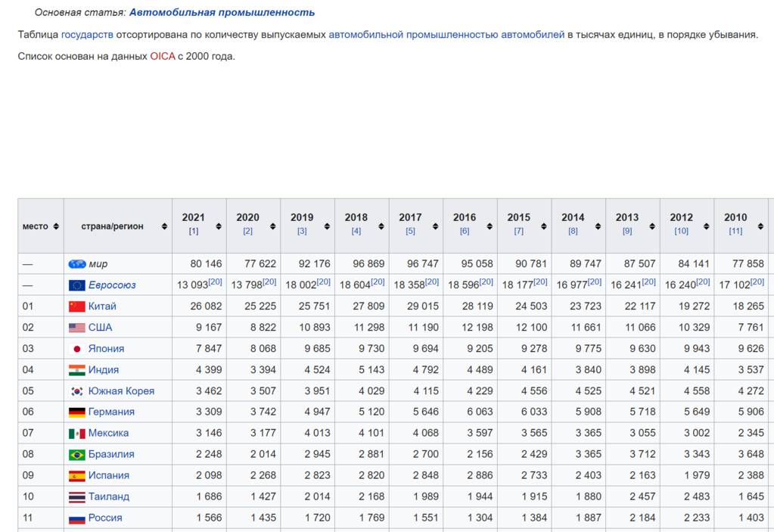The width and height of the screenshot is (774, 532).
Task: Open footnote [2] under 2020 header
Action: 248,231
